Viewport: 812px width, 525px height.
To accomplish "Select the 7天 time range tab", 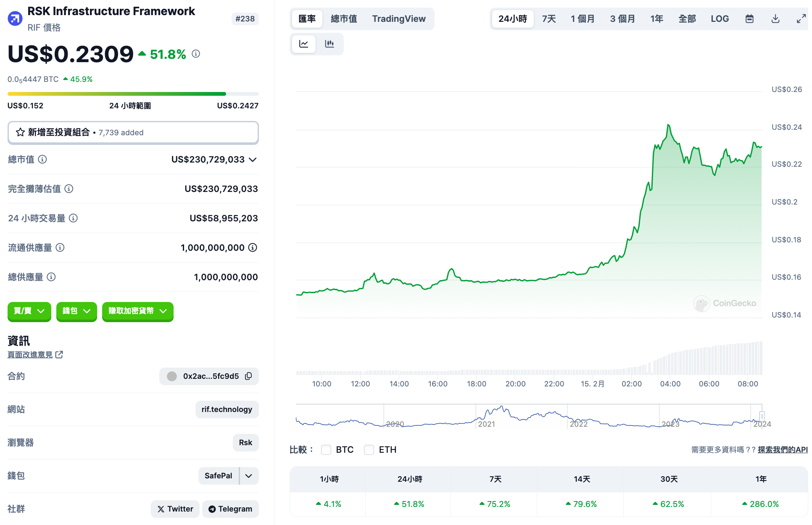I will [548, 19].
